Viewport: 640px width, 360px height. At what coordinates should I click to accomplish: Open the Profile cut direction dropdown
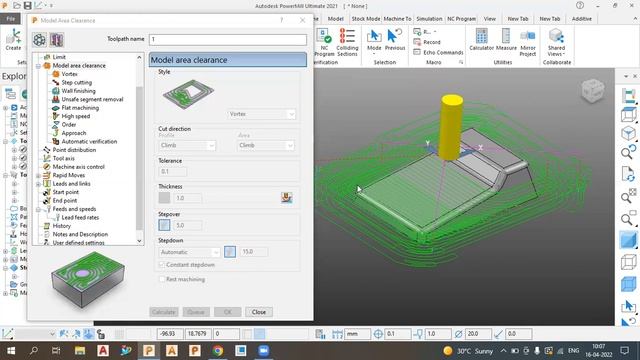click(x=187, y=145)
